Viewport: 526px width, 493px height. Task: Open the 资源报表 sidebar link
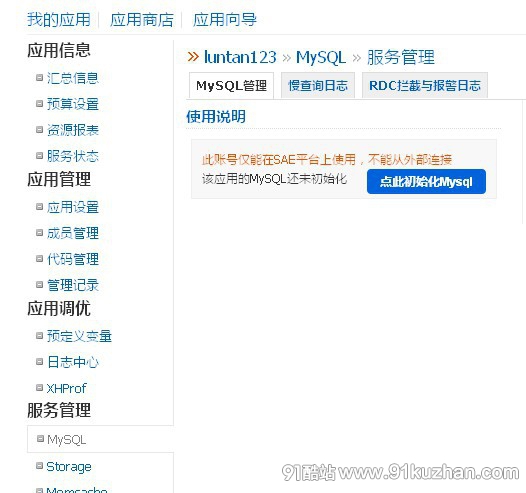point(73,130)
